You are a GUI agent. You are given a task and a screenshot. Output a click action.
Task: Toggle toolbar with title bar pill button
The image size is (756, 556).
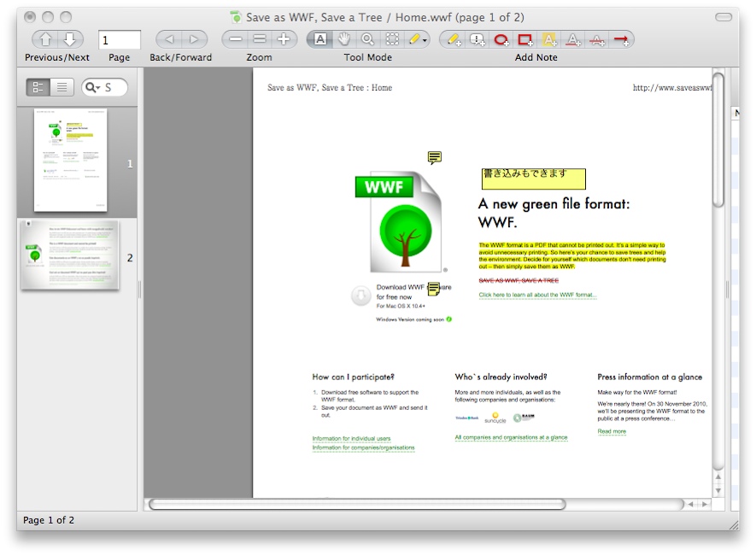pyautogui.click(x=724, y=17)
